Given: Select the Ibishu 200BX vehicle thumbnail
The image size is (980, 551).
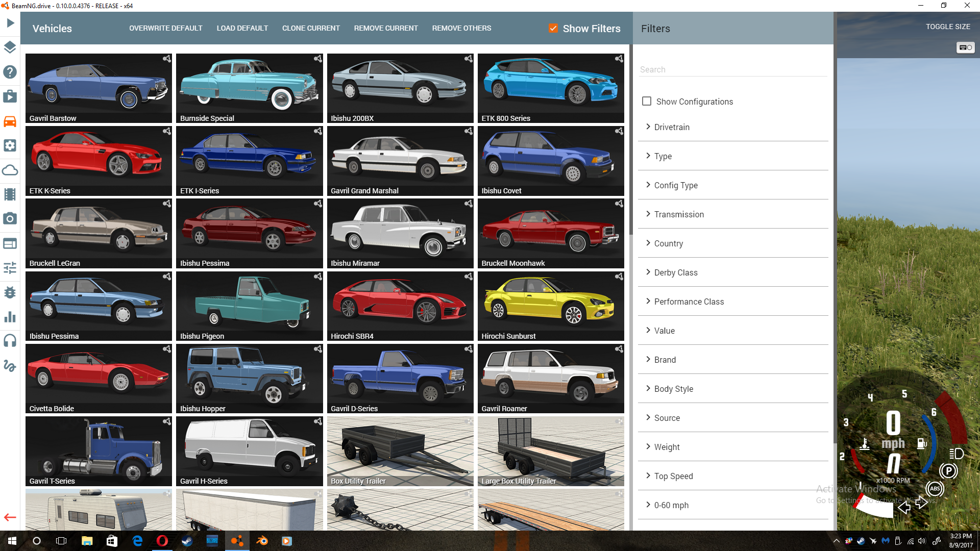Looking at the screenshot, I should (x=400, y=88).
